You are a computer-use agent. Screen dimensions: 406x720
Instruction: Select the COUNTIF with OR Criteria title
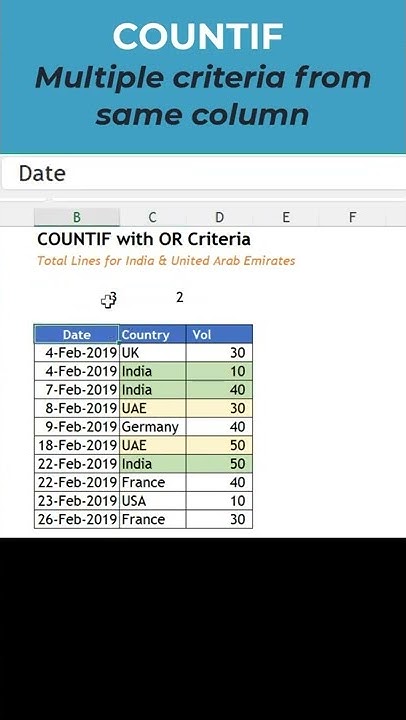click(x=144, y=239)
